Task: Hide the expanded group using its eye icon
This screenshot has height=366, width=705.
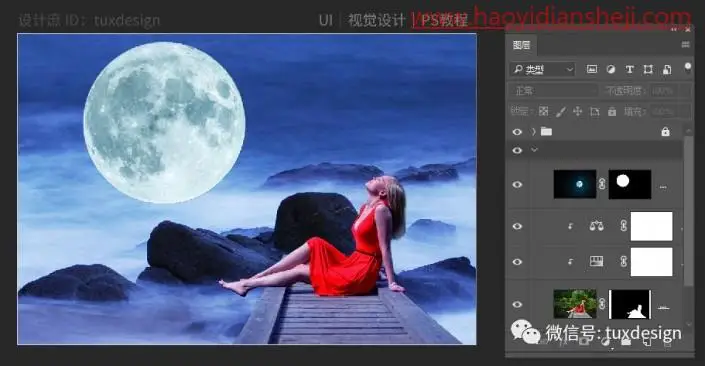Action: tap(517, 150)
